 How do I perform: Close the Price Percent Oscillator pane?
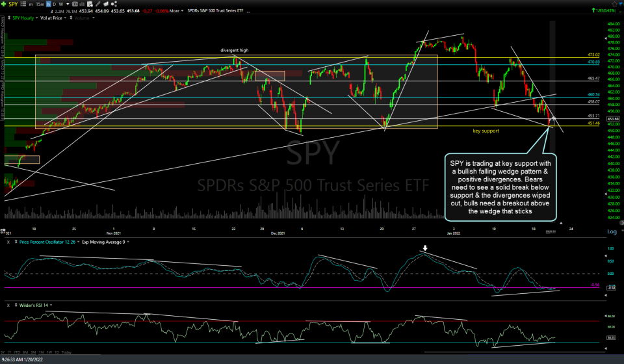pyautogui.click(x=8, y=242)
